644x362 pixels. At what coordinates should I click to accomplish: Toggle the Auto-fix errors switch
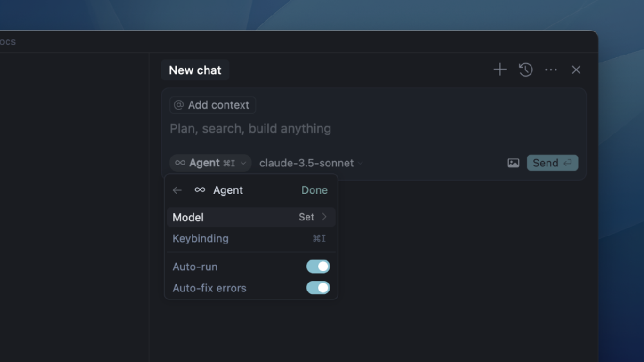317,288
